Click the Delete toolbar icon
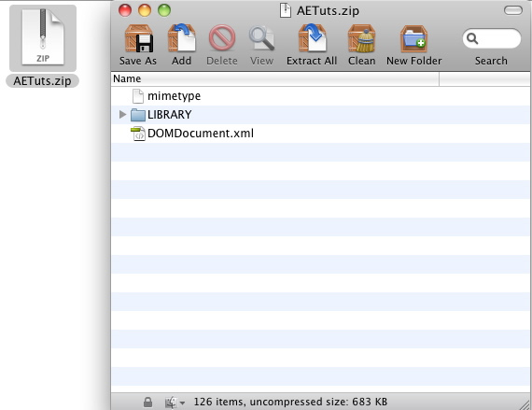The image size is (532, 410). point(222,37)
